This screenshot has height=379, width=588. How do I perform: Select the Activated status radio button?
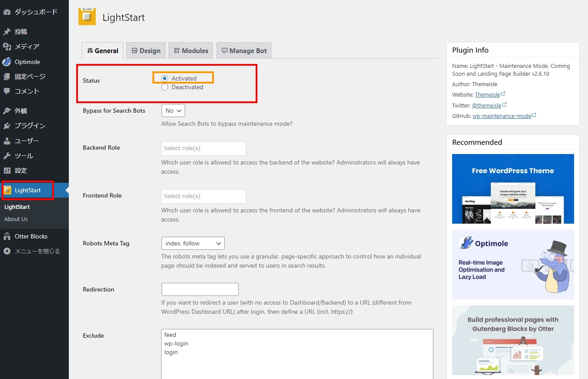pos(165,78)
